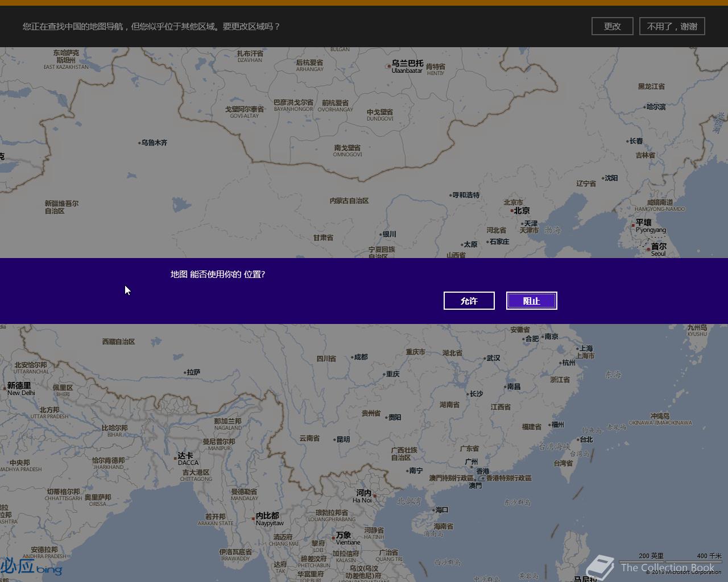Viewport: 728px width, 582px height.
Task: Allow location access with 允许
Action: pos(469,301)
